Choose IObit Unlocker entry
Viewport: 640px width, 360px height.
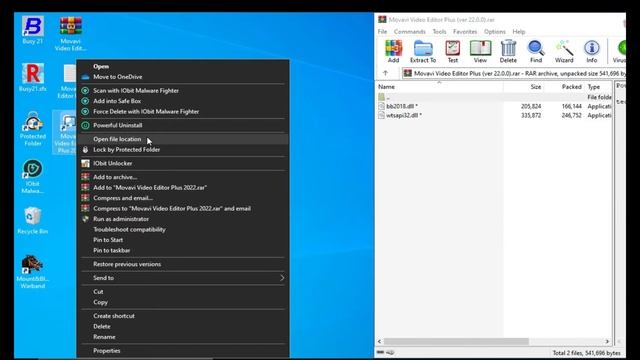coord(183,163)
